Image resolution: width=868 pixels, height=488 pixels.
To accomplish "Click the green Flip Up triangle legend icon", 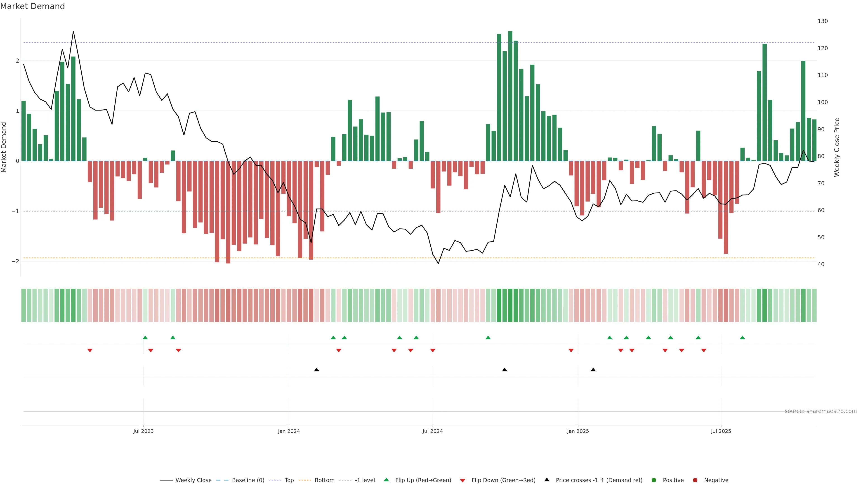I will click(x=387, y=480).
